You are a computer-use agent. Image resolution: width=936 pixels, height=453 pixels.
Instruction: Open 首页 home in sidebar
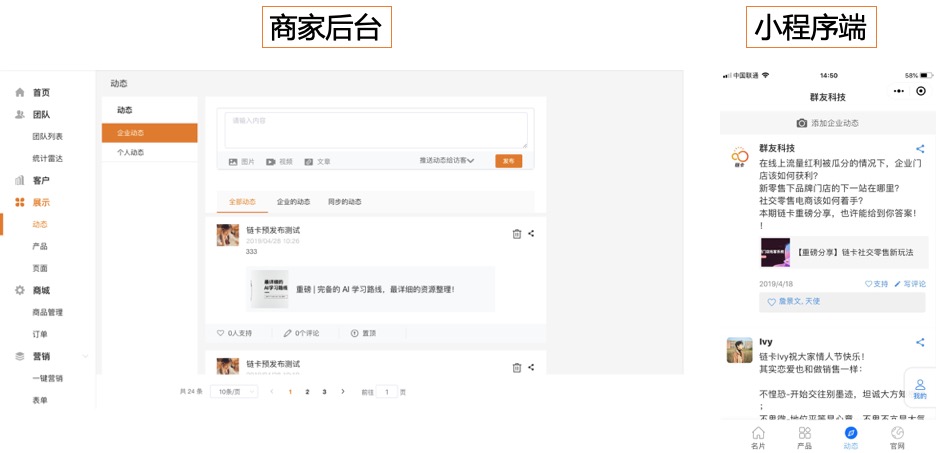[40, 92]
